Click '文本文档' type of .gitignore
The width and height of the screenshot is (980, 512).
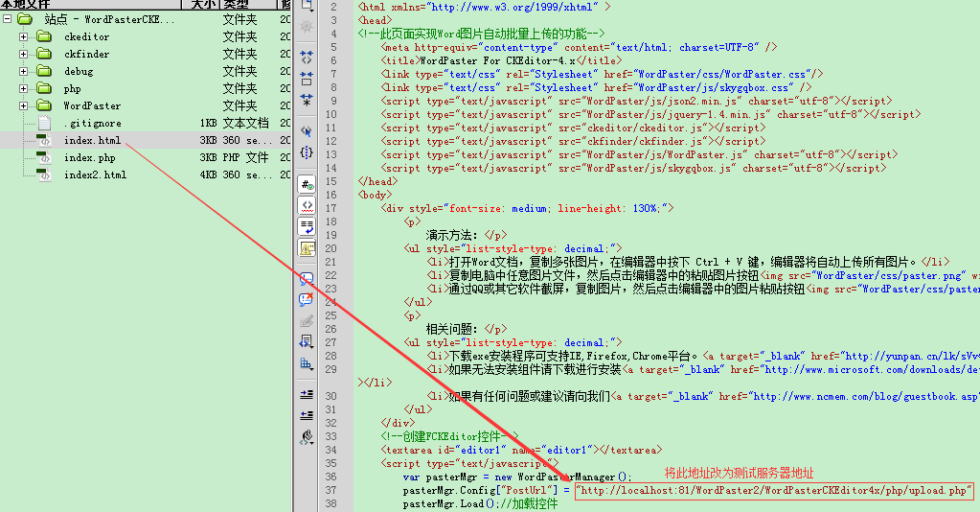(245, 124)
